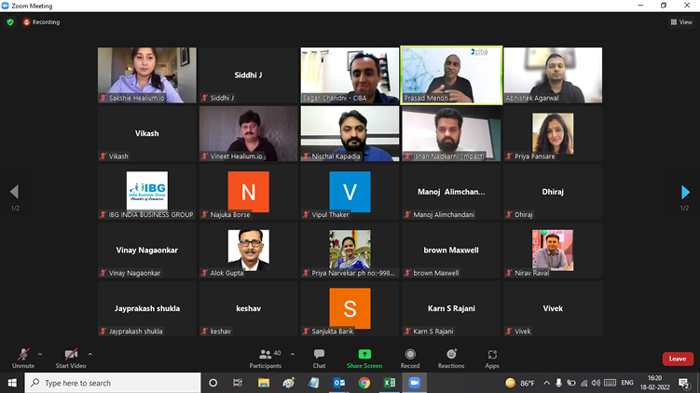Open the Participants panel

click(265, 359)
